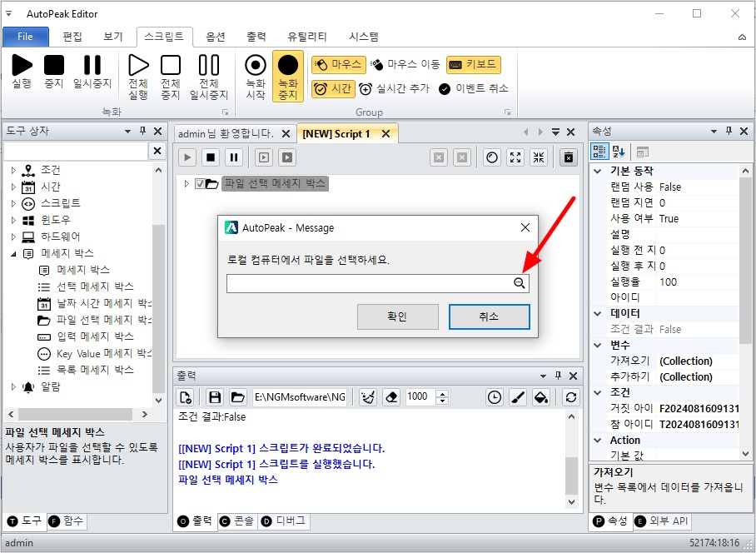Clear the toolbox search with X button
Viewport: 756px width, 553px height.
157,151
